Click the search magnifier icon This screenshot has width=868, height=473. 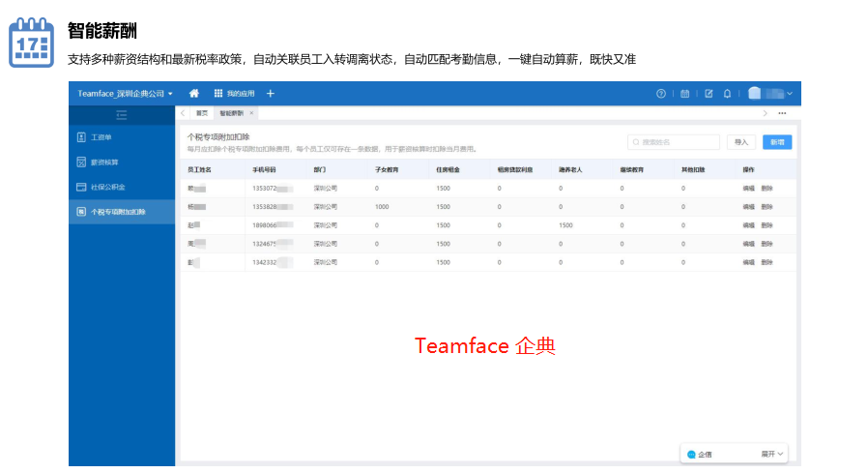pyautogui.click(x=636, y=142)
